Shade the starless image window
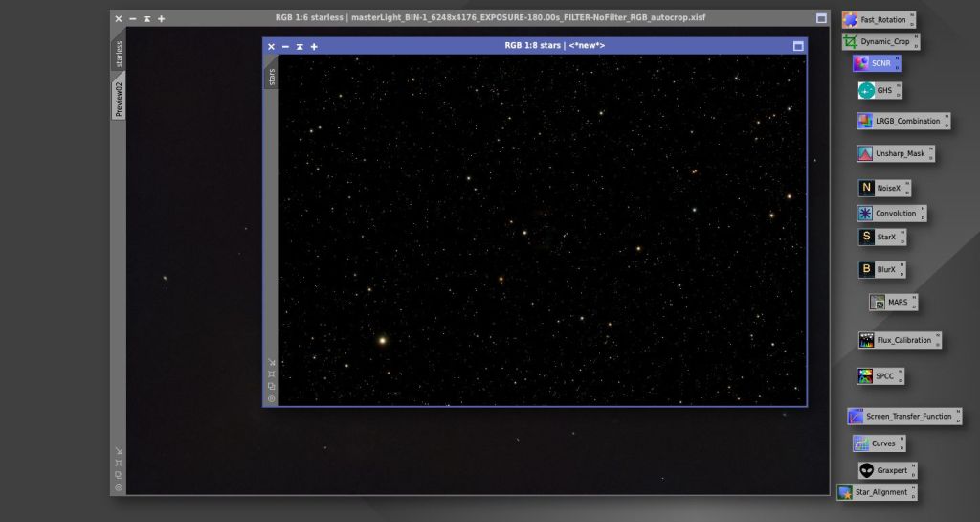The width and height of the screenshot is (980, 522). click(x=146, y=19)
